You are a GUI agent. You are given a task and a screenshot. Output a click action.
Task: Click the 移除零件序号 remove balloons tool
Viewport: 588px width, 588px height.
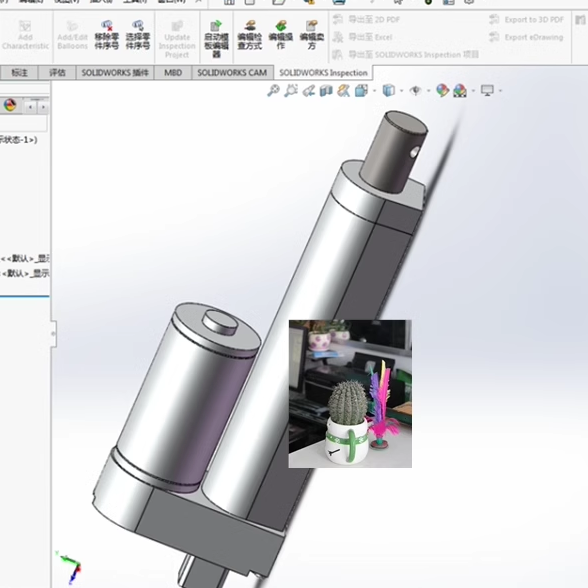coord(106,36)
